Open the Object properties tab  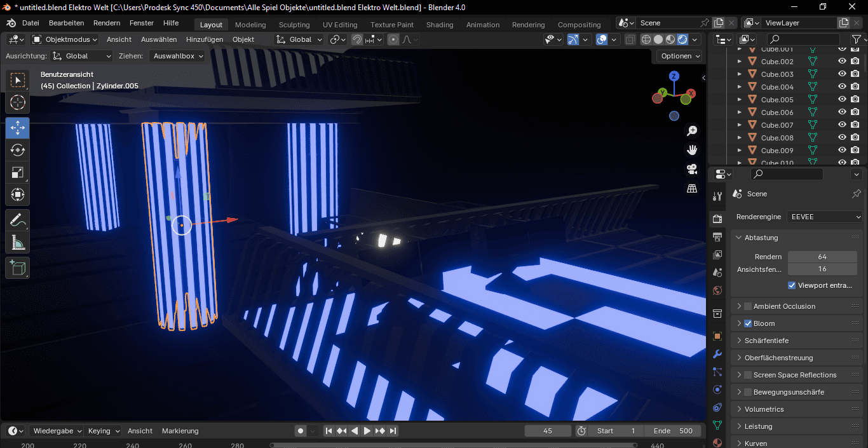coord(717,336)
